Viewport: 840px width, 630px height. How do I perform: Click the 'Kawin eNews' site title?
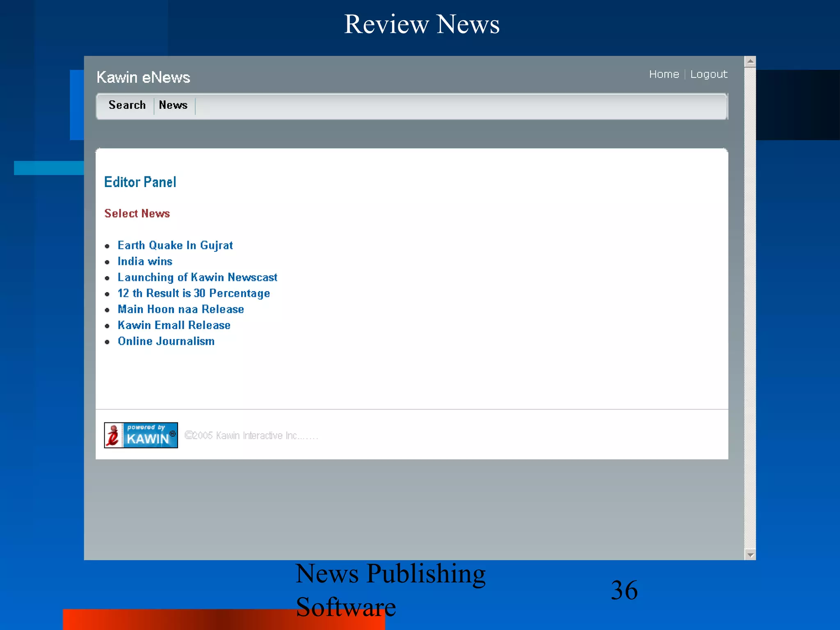144,78
